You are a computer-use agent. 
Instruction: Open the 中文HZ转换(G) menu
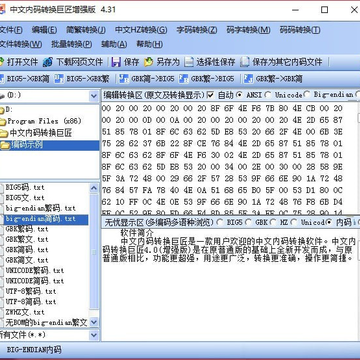pos(141,30)
